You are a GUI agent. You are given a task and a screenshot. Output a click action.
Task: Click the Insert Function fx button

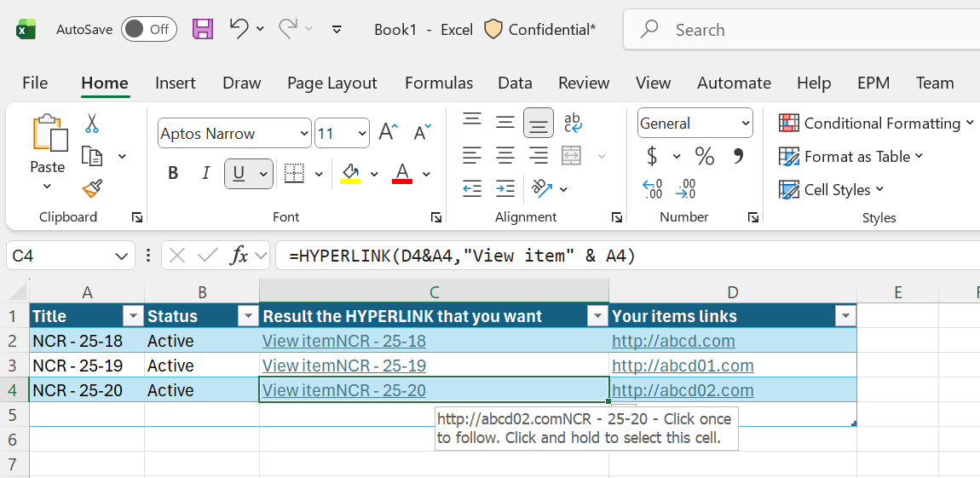click(239, 255)
